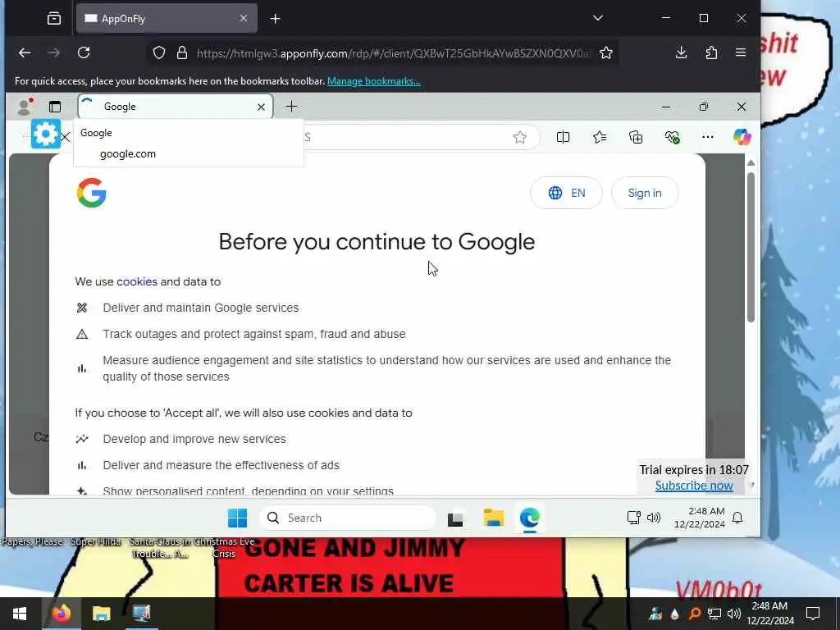Click the Sign in button
Screen dimensions: 840x630
click(645, 193)
